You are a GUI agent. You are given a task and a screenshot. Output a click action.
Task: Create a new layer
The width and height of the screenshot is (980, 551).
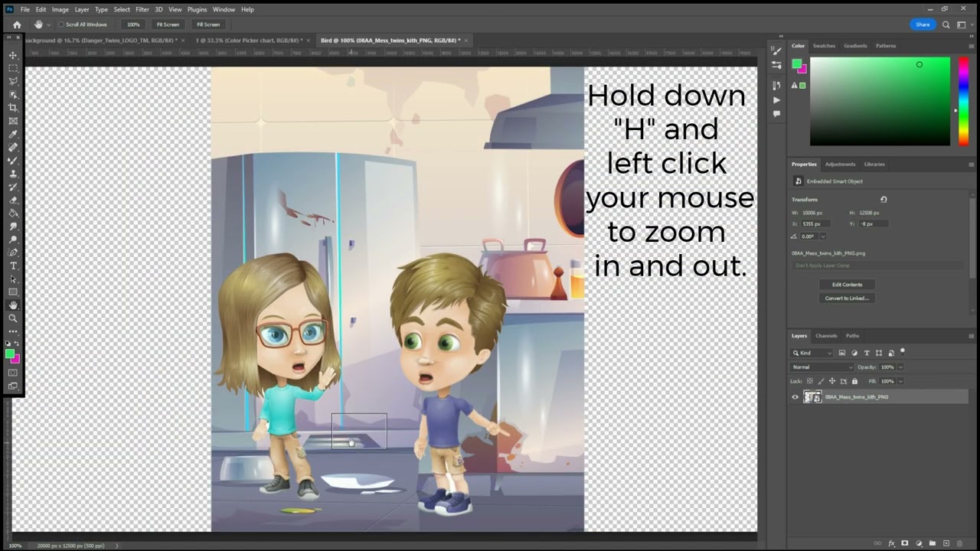946,543
